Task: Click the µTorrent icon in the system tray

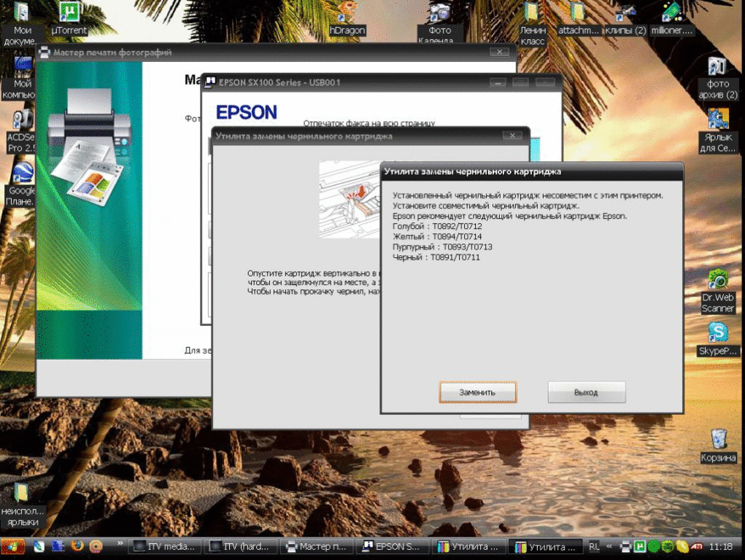Action: 639,547
